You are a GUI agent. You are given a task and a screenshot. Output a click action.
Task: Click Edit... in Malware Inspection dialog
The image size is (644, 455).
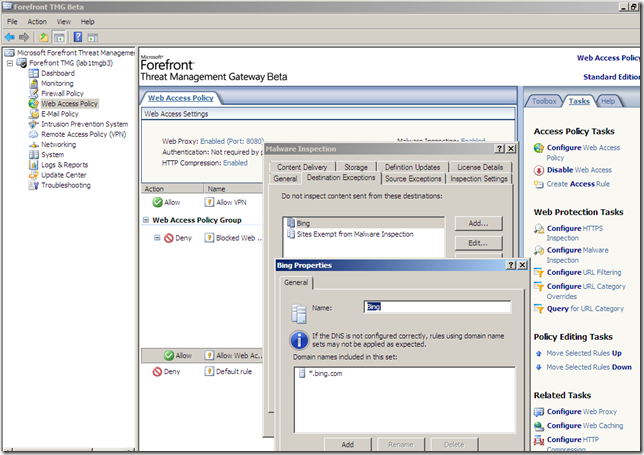(x=478, y=243)
